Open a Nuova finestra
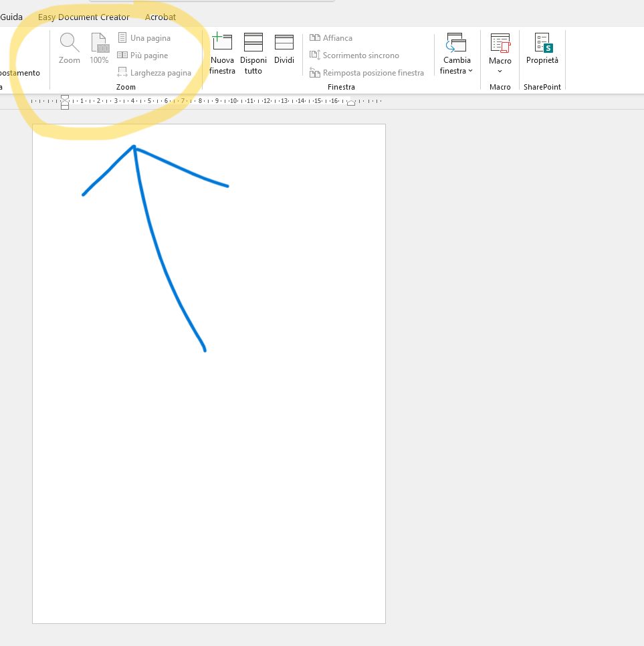This screenshot has width=644, height=646. click(222, 53)
